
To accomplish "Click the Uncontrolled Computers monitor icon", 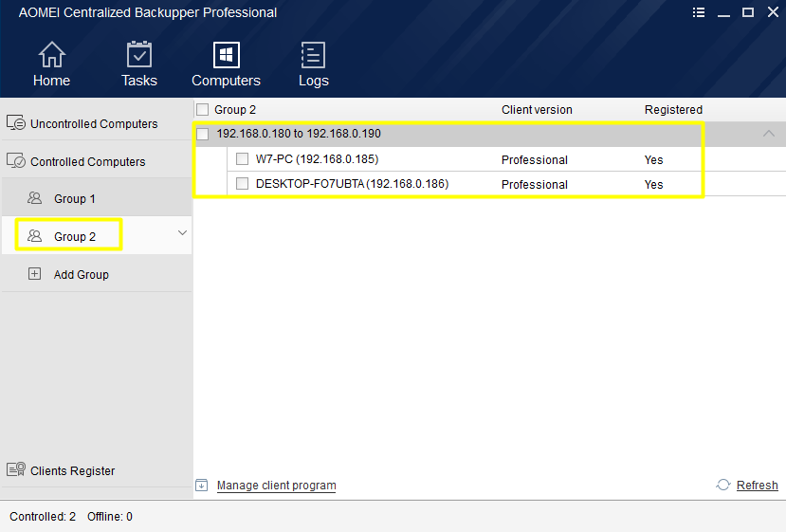I will coord(15,122).
